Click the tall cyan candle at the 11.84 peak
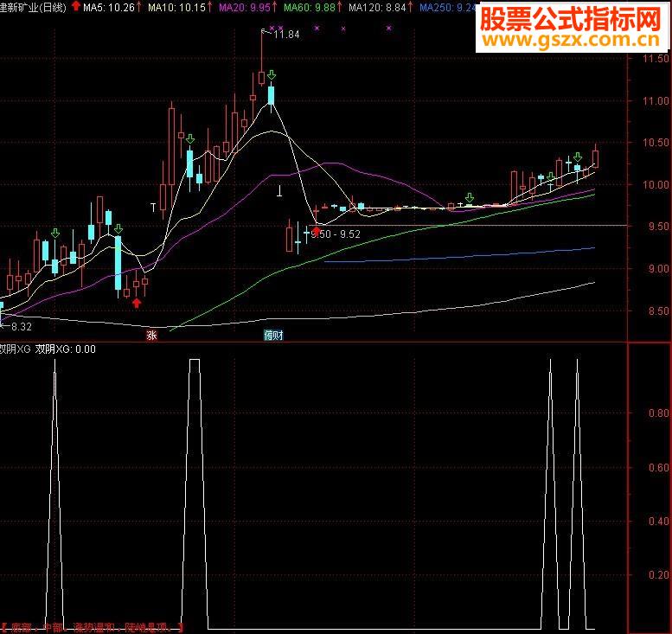This screenshot has width=672, height=634. click(x=271, y=96)
